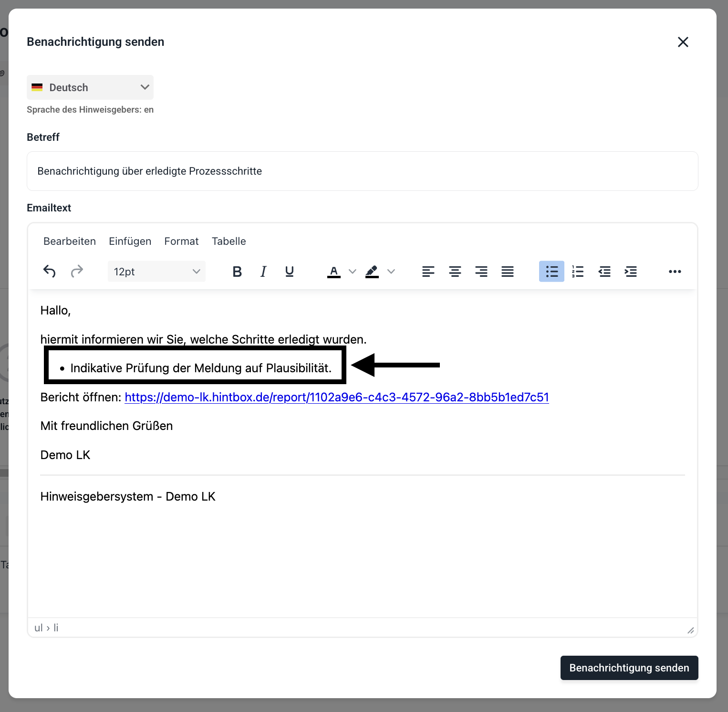Expand the highlight color dropdown arrow
Screen dimensions: 728x712
[x=391, y=272]
